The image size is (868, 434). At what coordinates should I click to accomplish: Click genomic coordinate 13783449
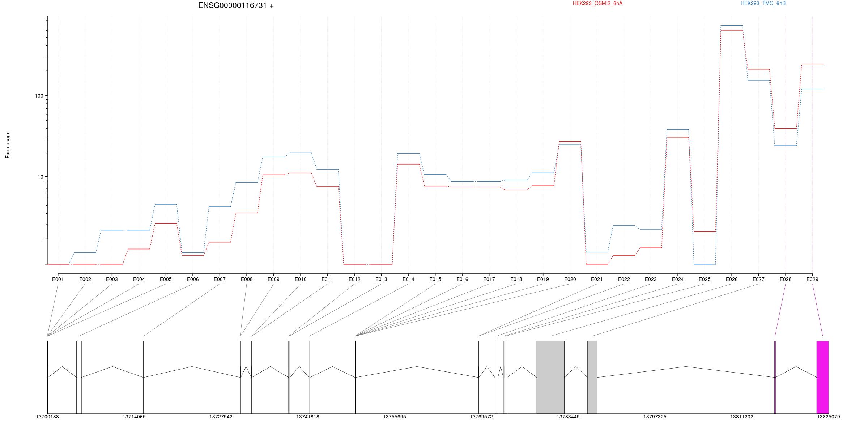[x=568, y=417]
